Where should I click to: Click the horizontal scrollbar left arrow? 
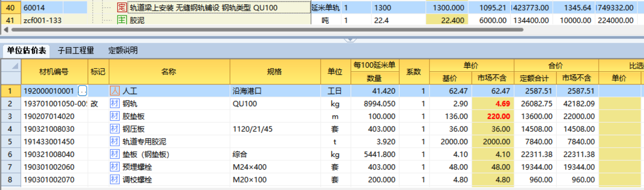(6, 30)
